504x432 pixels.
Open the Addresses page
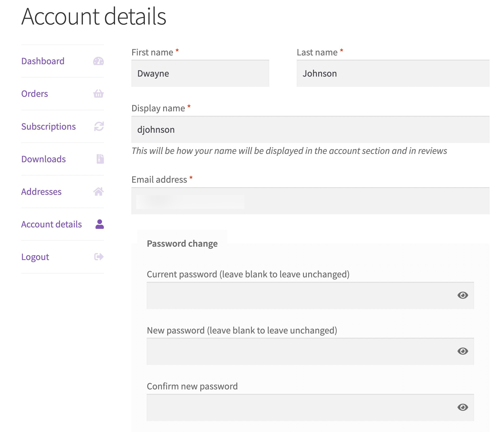coord(41,192)
